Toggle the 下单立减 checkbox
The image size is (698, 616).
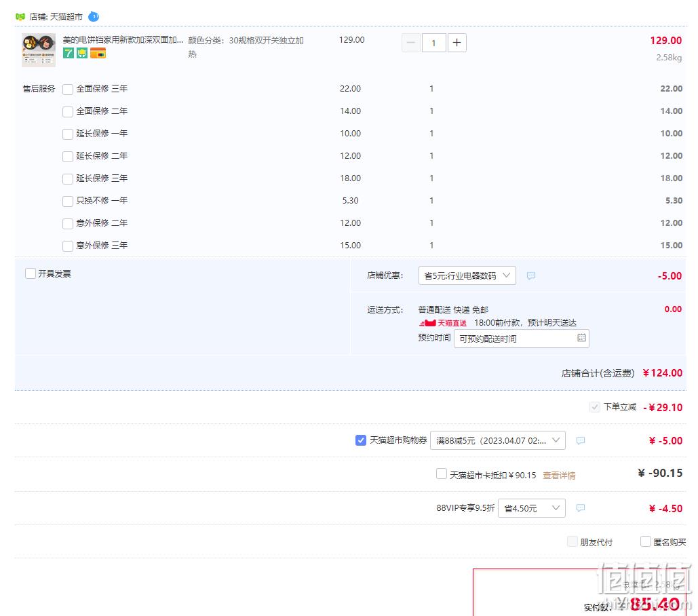point(595,407)
